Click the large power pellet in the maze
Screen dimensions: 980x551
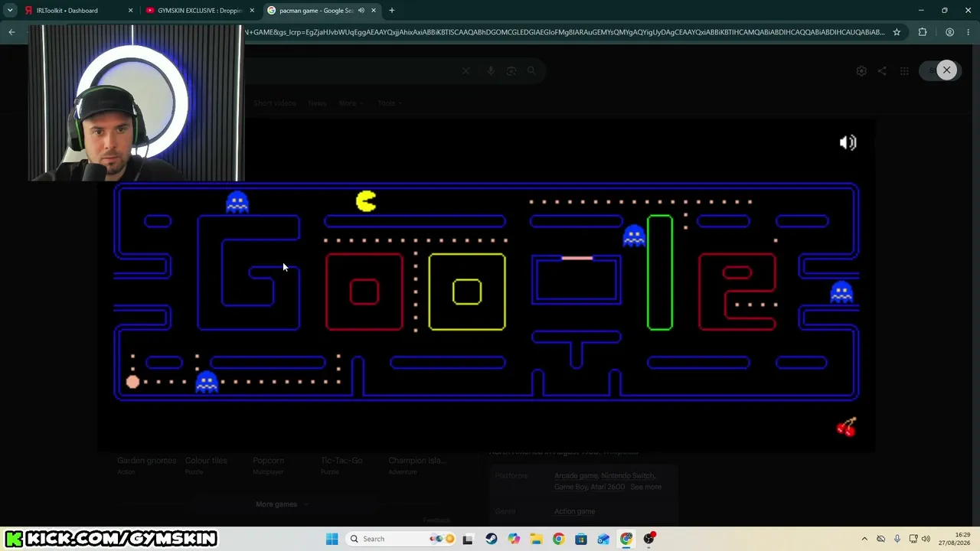pos(133,382)
